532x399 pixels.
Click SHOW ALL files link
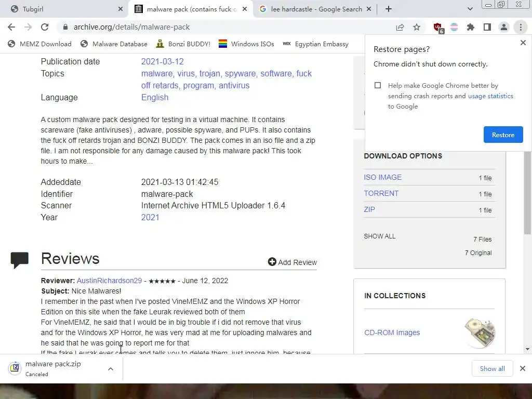pyautogui.click(x=380, y=236)
